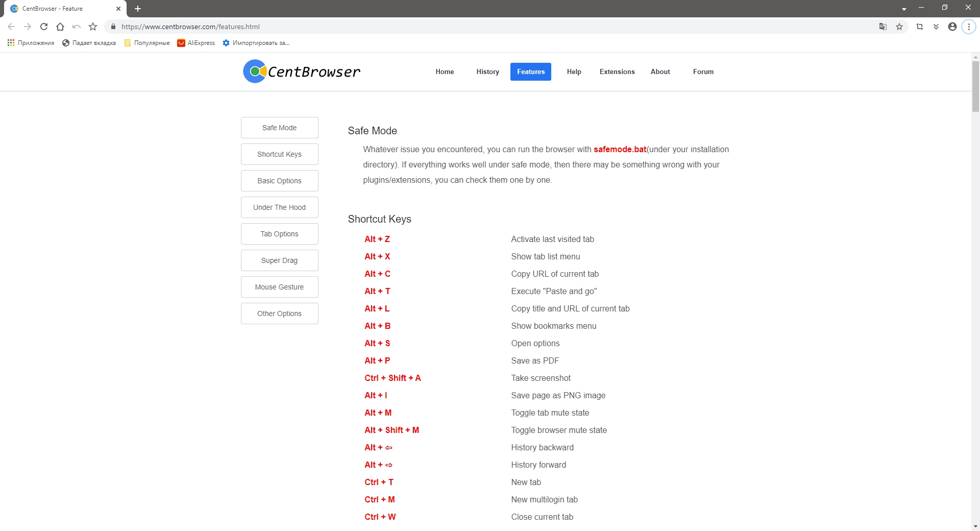Restore closed tab with undo arrow icon
This screenshot has width=980, height=531.
[x=77, y=27]
